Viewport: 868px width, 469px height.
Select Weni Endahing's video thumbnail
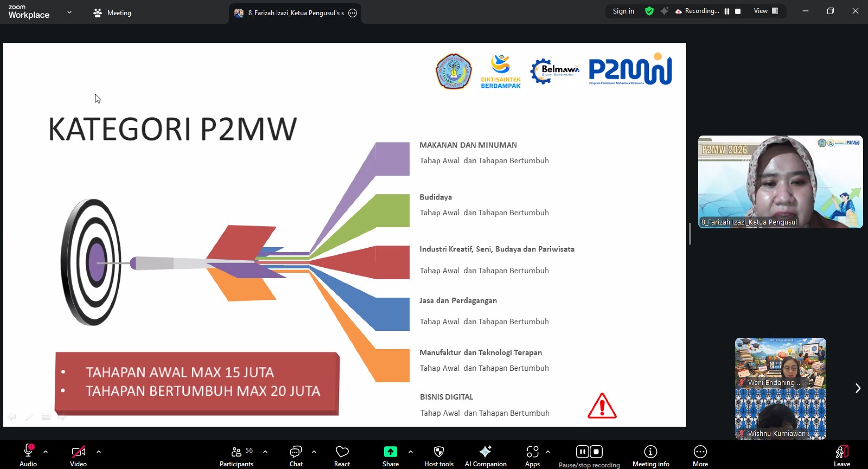780,363
